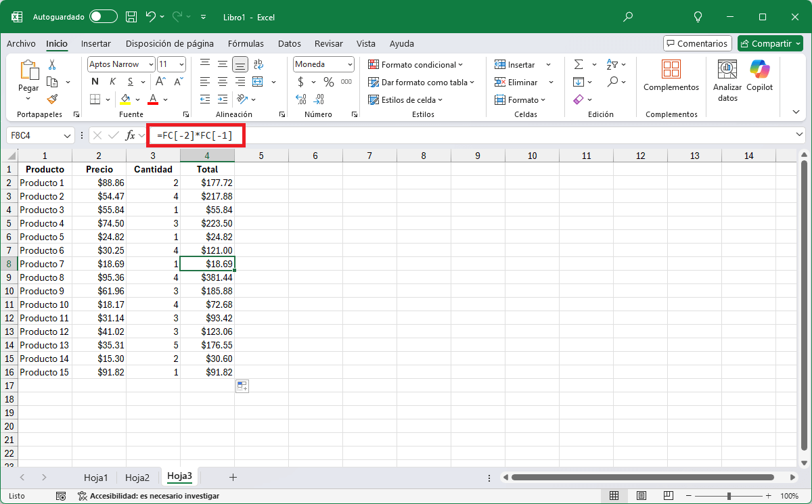Click the zoom slider handle
The image size is (812, 504).
pyautogui.click(x=729, y=496)
